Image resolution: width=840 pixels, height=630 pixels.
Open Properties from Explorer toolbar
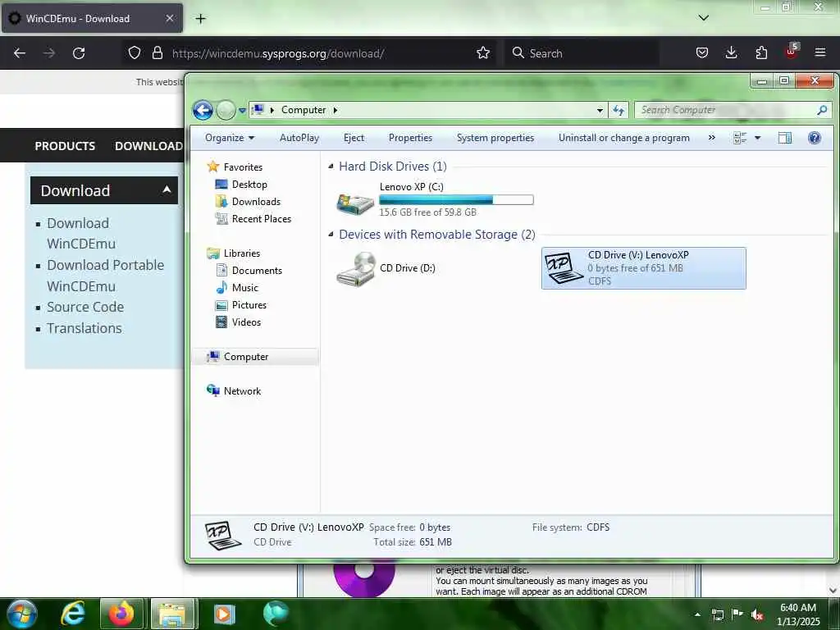(x=410, y=138)
